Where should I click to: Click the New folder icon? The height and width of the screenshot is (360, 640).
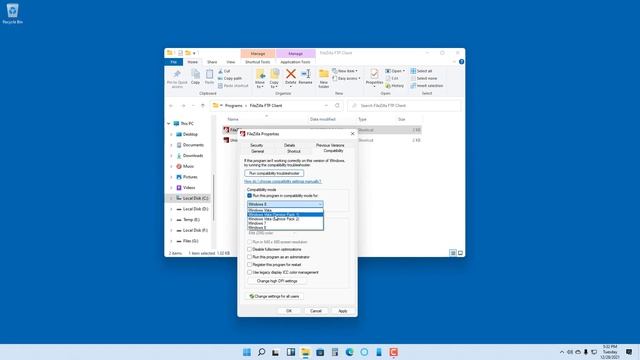click(x=324, y=74)
